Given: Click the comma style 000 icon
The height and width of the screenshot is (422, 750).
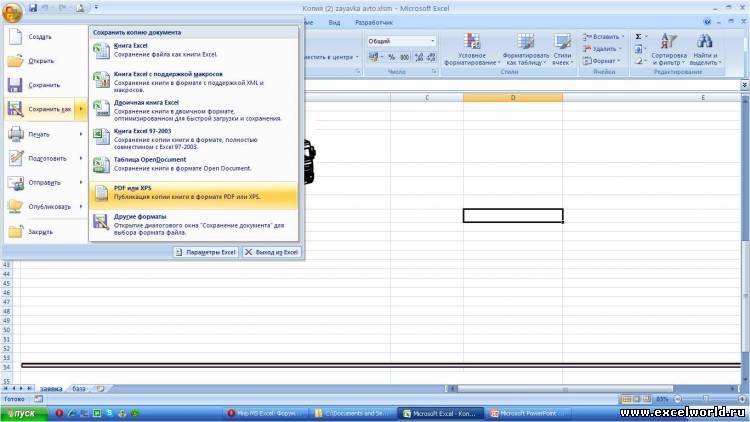Looking at the screenshot, I should click(x=405, y=57).
